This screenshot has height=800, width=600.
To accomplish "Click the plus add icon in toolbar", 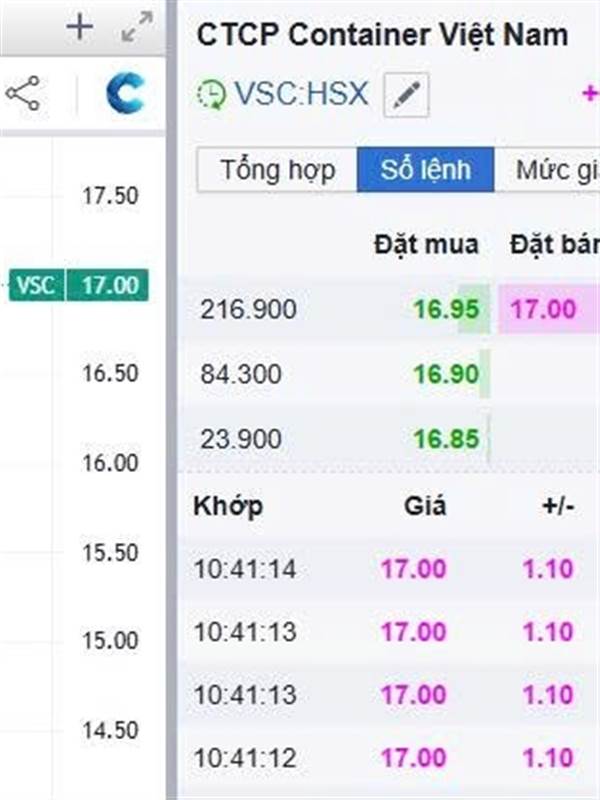I will 80,27.
